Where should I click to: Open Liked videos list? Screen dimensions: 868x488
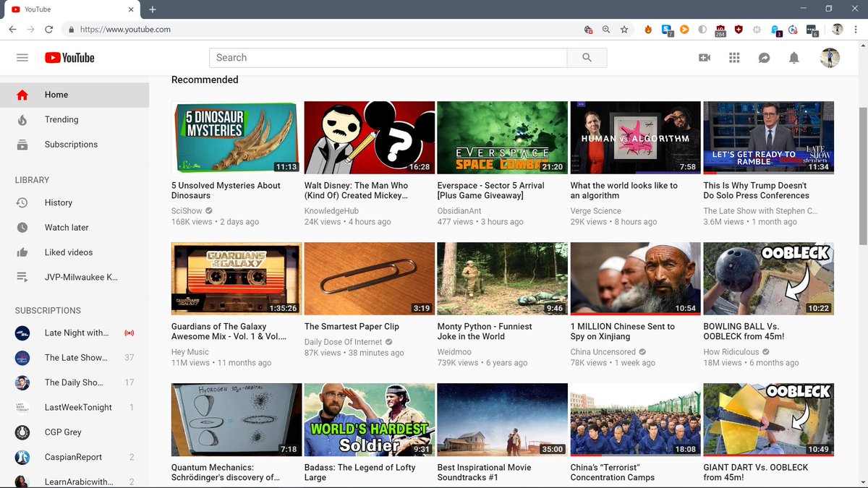75,252
